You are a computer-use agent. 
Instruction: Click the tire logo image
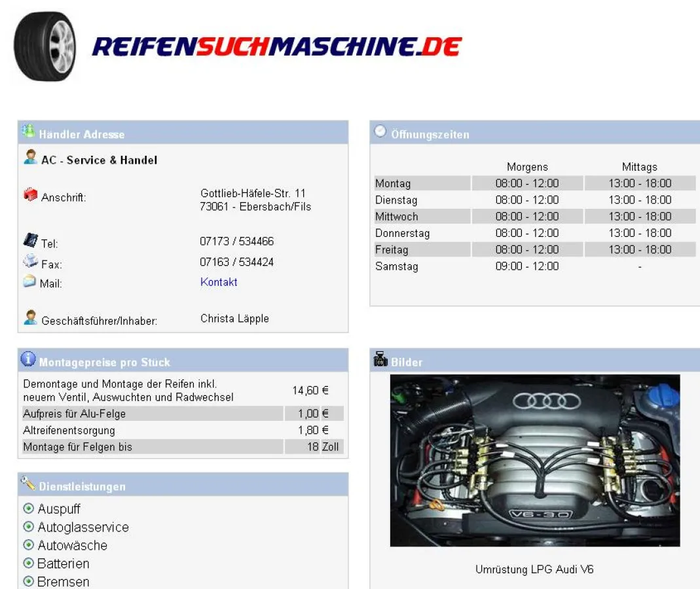[45, 46]
